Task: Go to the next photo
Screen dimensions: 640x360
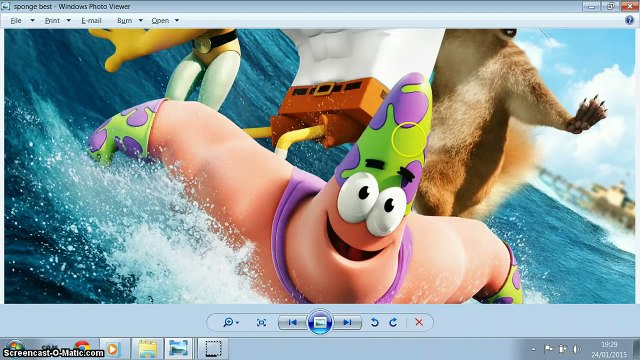Action: pyautogui.click(x=347, y=322)
